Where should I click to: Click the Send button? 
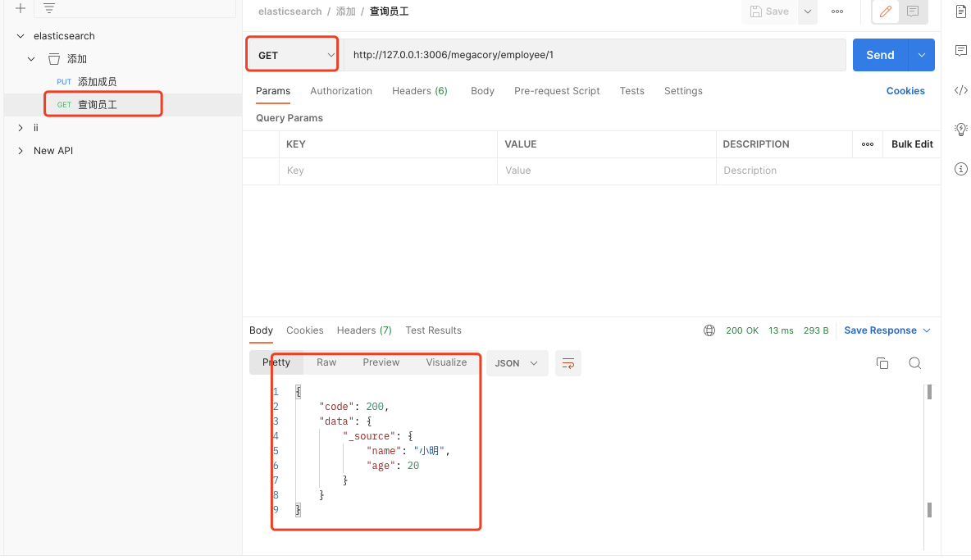[x=879, y=54]
